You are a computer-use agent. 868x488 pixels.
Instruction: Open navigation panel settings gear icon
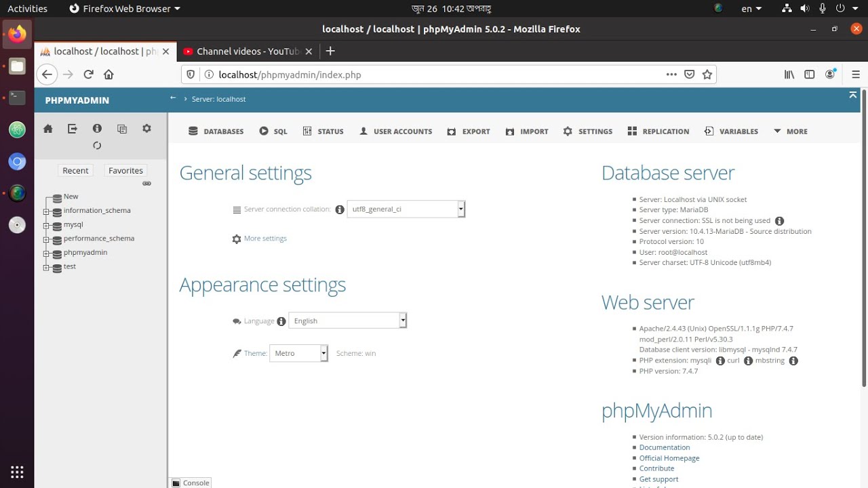146,129
